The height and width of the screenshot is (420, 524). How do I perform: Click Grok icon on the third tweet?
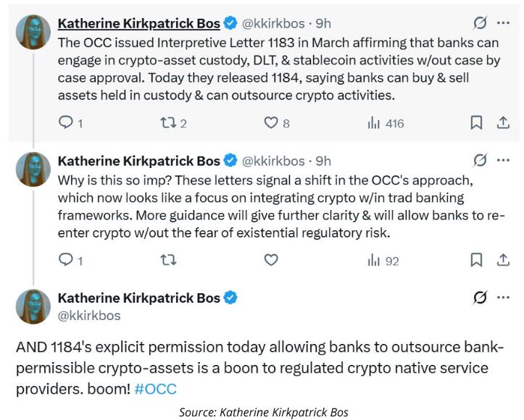[479, 298]
